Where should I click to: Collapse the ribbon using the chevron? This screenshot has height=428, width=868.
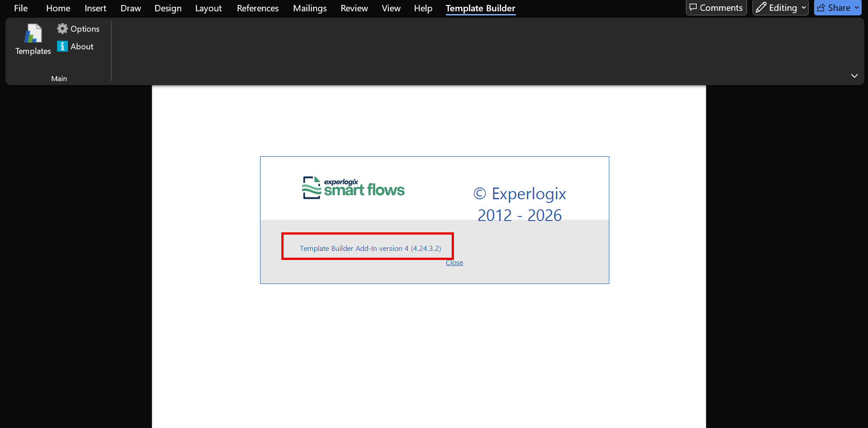[x=854, y=76]
